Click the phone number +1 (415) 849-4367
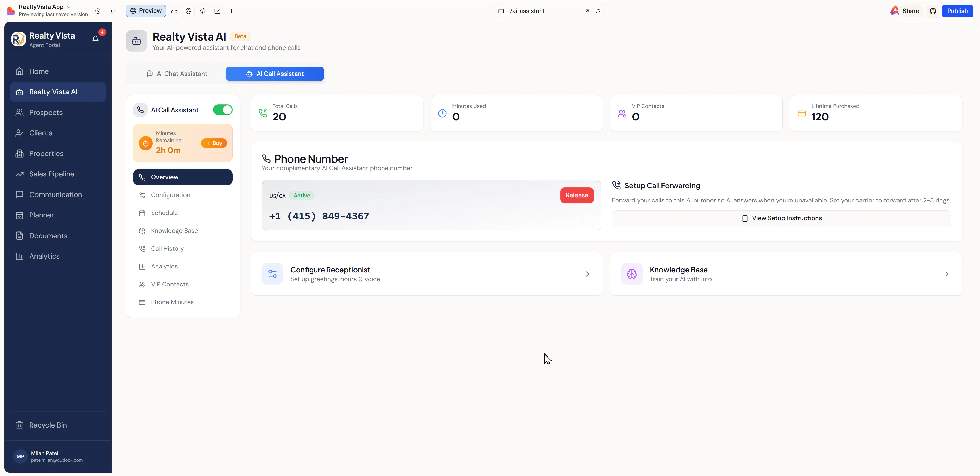Image resolution: width=980 pixels, height=476 pixels. pos(319,216)
